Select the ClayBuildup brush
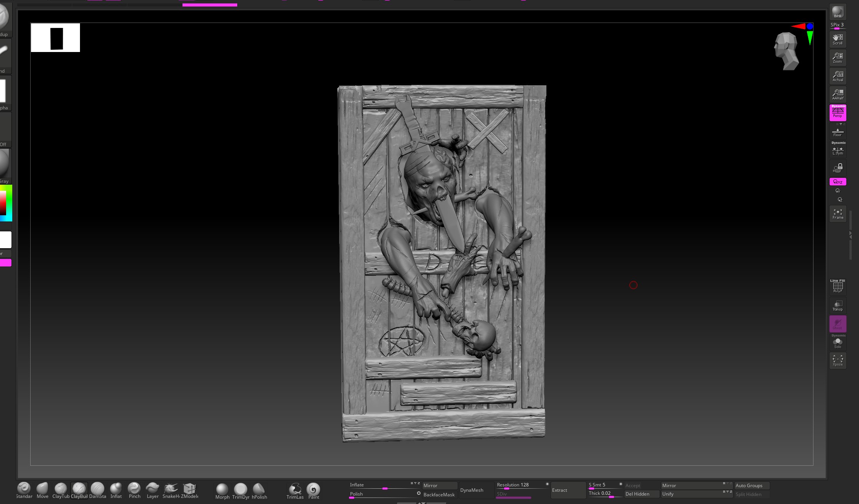The height and width of the screenshot is (504, 859). pyautogui.click(x=79, y=491)
